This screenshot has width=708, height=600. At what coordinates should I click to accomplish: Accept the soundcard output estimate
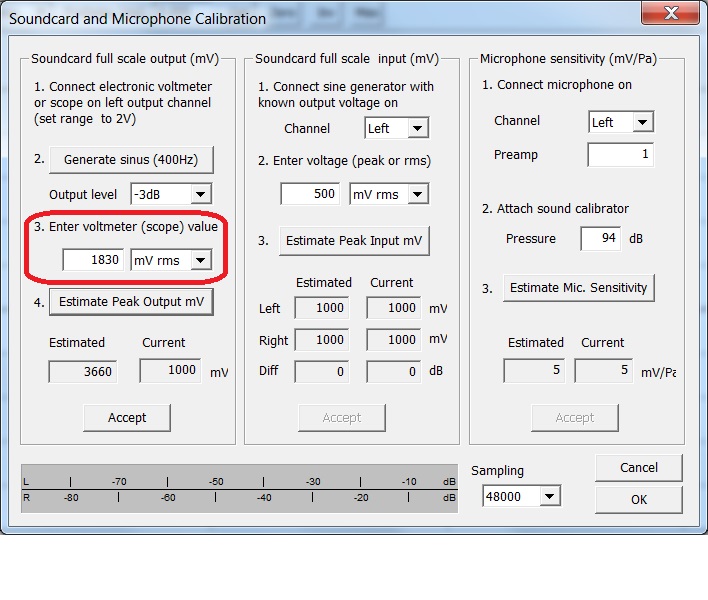(x=126, y=417)
